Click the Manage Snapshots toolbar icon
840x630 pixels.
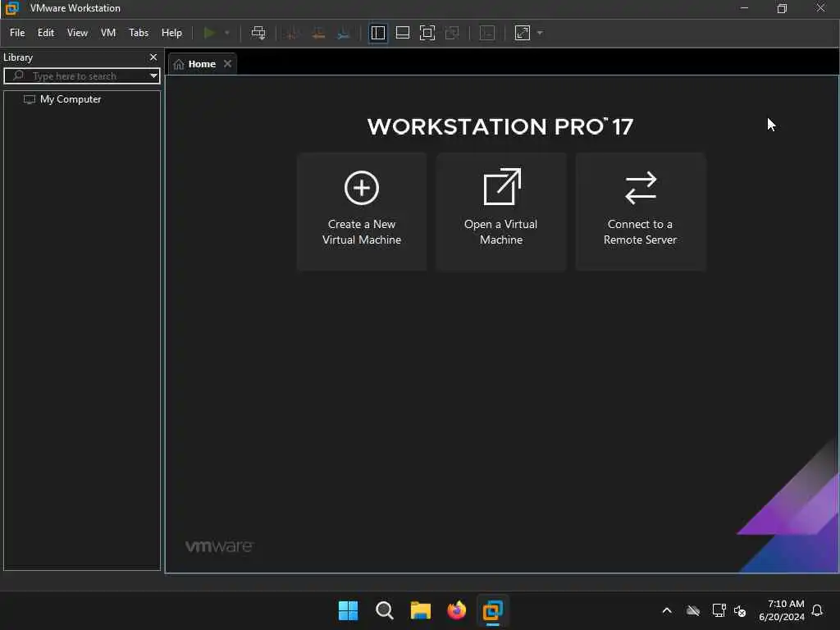tap(344, 33)
